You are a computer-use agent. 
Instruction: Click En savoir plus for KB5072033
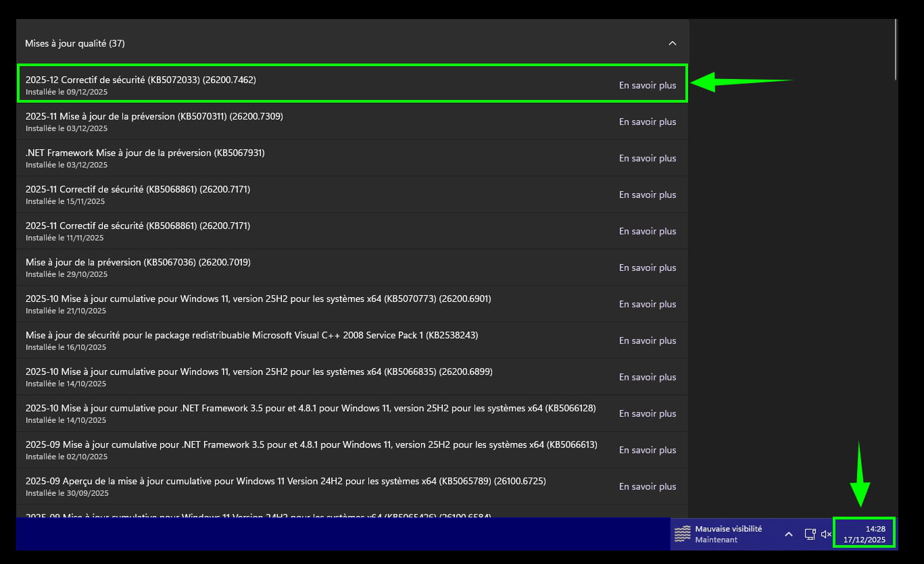[647, 85]
